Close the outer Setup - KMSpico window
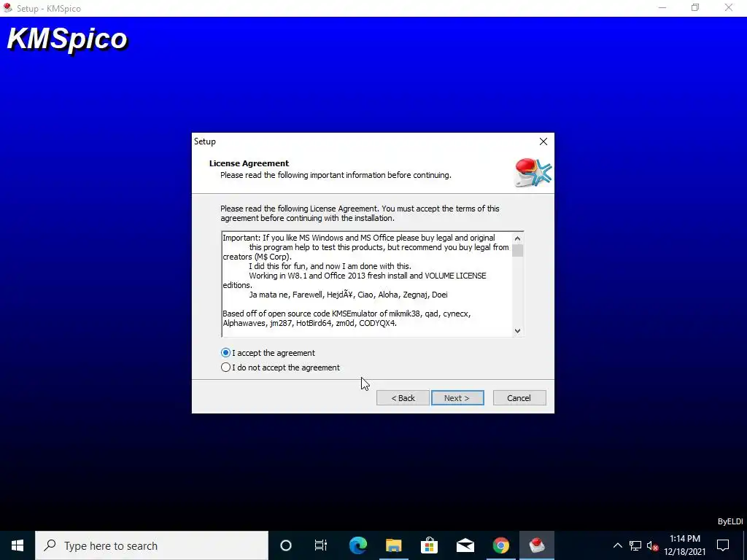The width and height of the screenshot is (747, 560). click(729, 8)
